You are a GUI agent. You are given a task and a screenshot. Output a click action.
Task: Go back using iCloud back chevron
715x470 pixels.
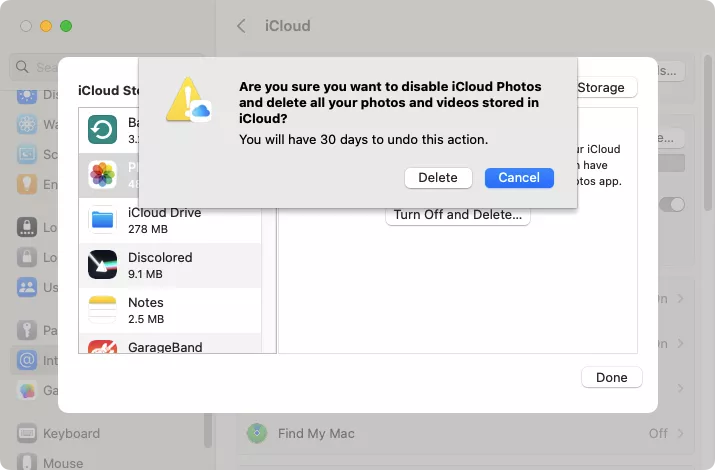(241, 26)
